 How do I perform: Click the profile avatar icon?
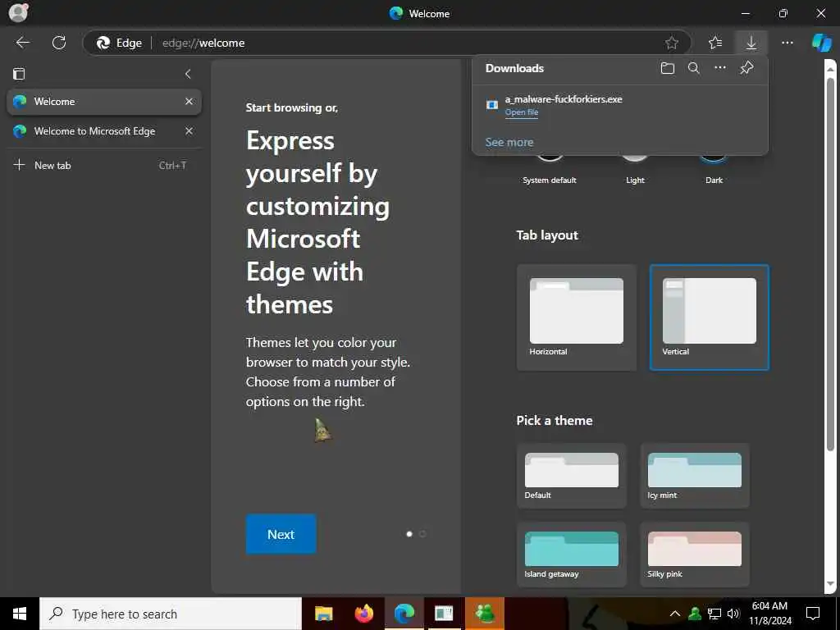[x=18, y=12]
